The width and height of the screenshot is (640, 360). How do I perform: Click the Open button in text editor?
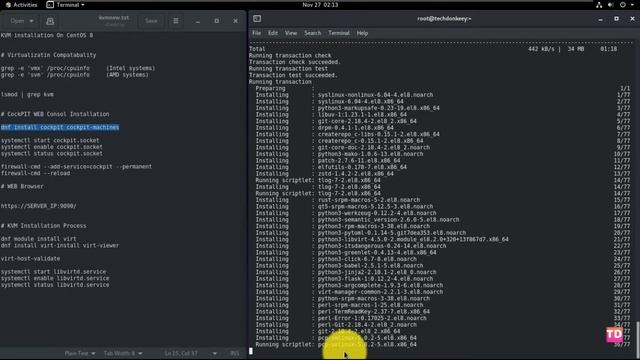tap(17, 21)
